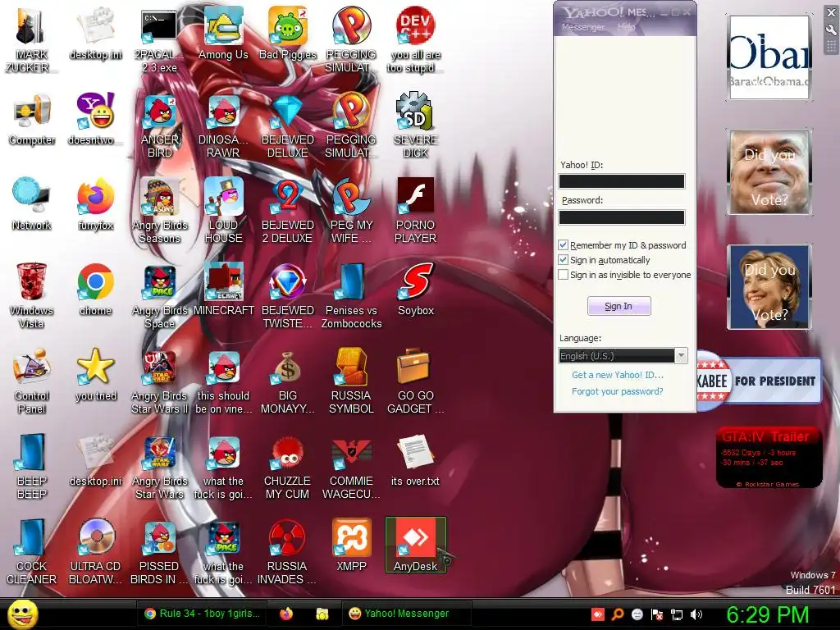Select the 2PACAL 2.3.exe icon
The height and width of the screenshot is (630, 840).
[x=159, y=40]
